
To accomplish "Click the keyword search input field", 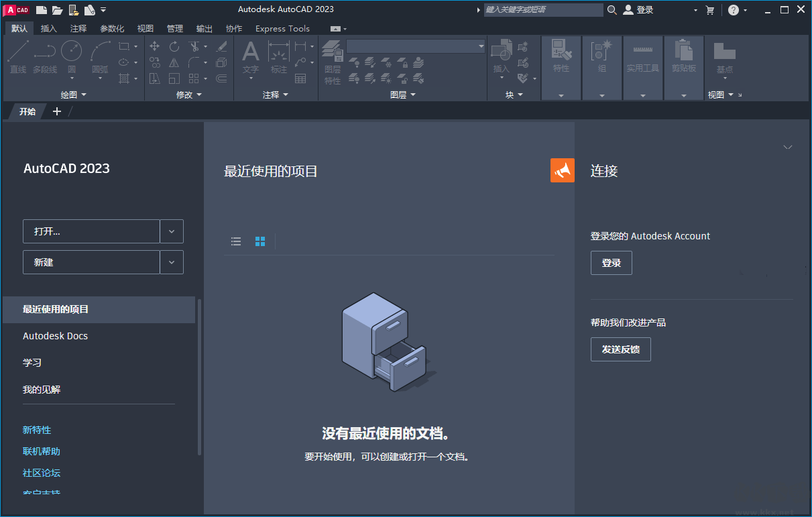I will point(543,9).
